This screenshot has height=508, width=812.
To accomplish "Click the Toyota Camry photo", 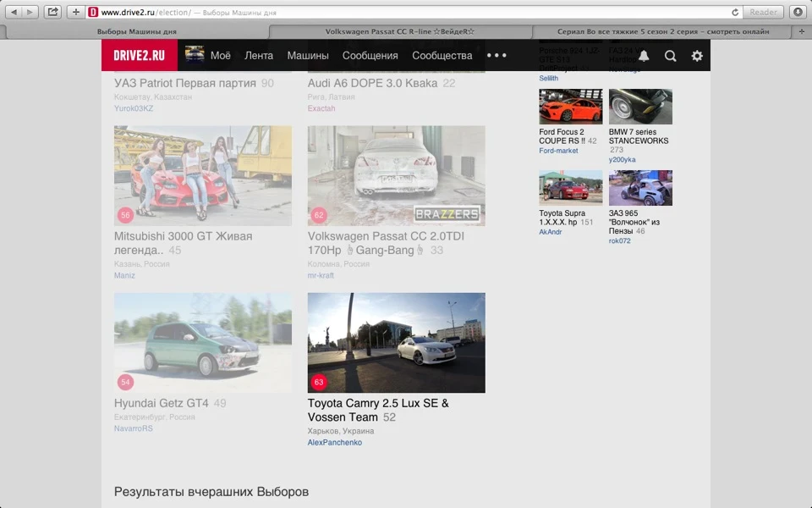I will point(396,343).
